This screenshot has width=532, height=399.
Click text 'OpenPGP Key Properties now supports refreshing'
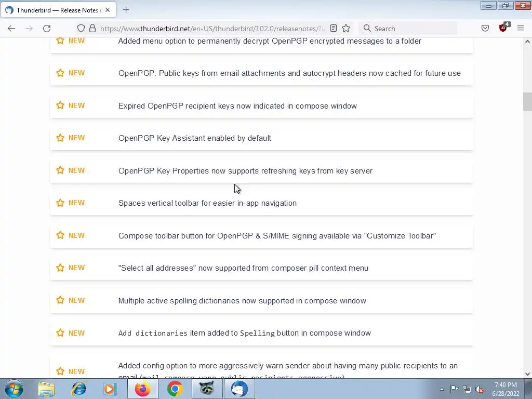(x=208, y=170)
